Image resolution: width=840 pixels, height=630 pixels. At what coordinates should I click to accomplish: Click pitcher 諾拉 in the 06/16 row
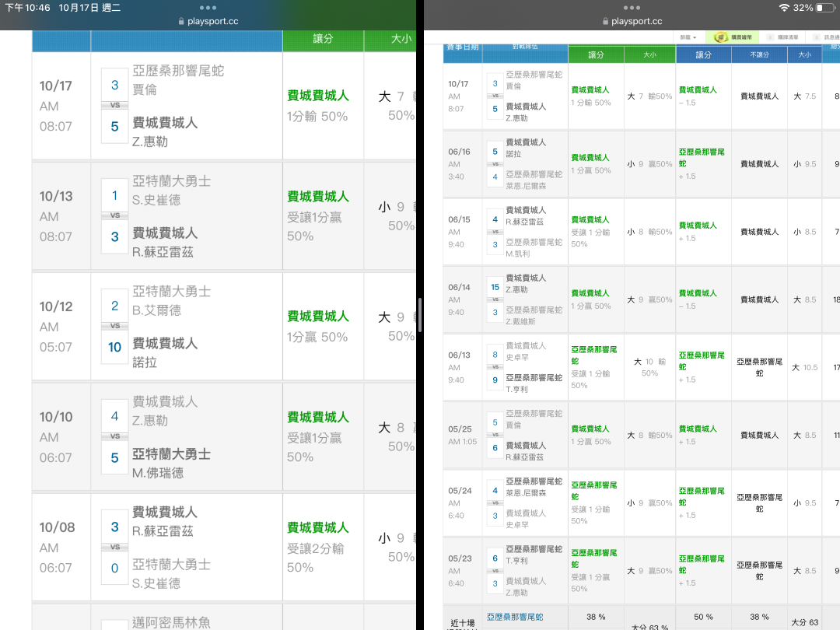tap(513, 154)
